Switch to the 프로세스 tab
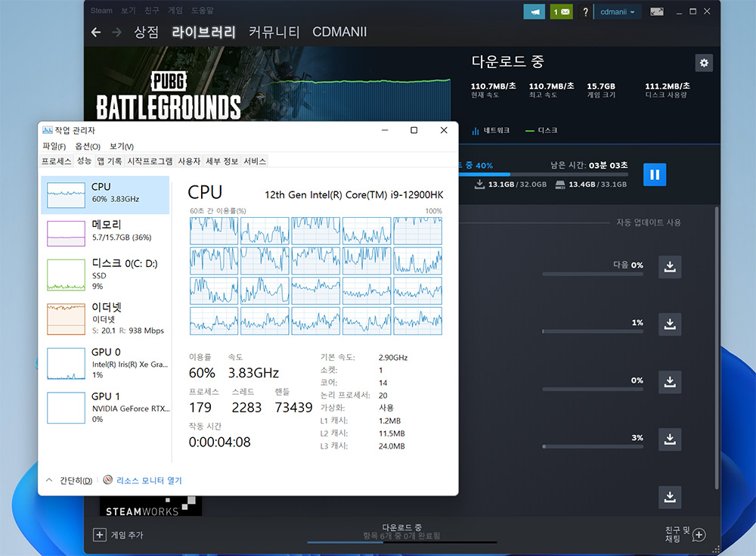The width and height of the screenshot is (756, 556). [57, 161]
